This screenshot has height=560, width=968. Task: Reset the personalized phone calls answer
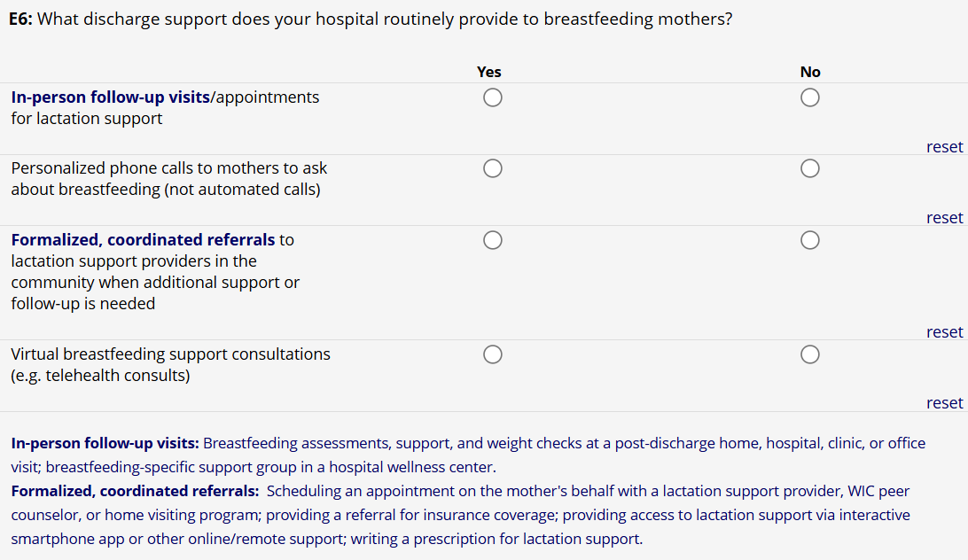(944, 218)
